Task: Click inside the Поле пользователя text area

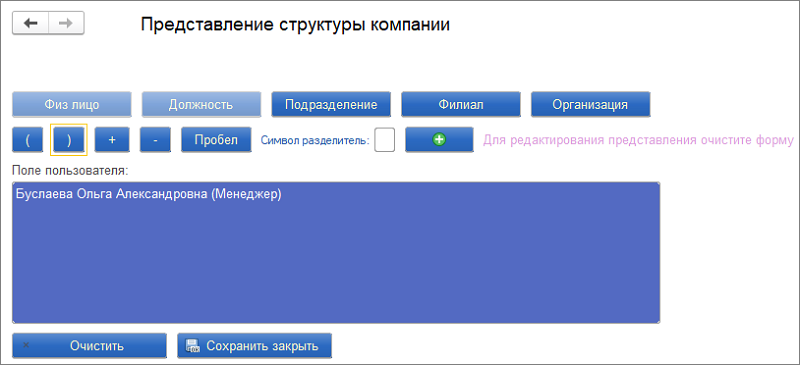Action: (x=336, y=253)
